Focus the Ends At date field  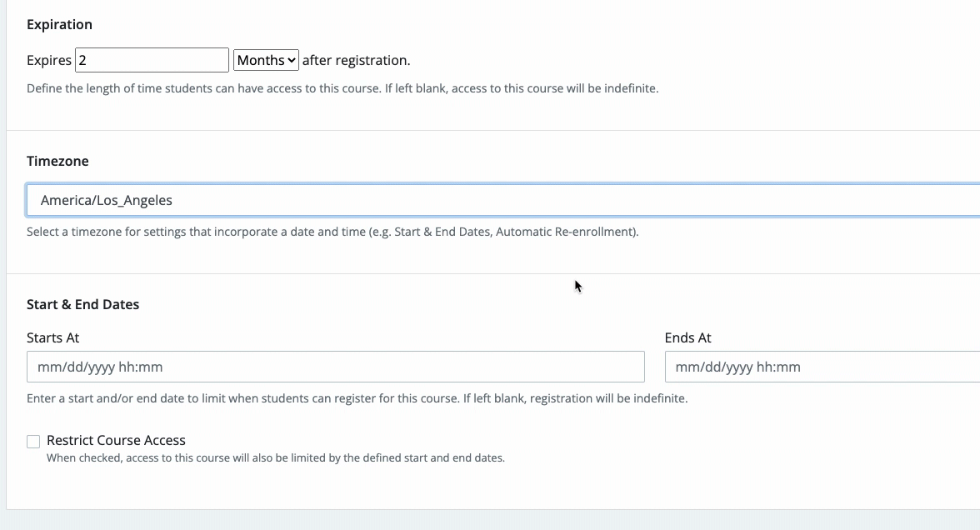click(821, 367)
